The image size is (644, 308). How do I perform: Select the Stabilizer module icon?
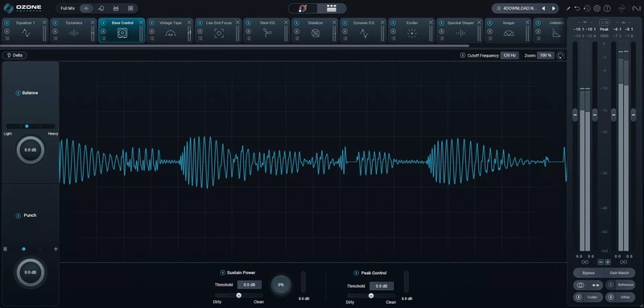pyautogui.click(x=316, y=33)
